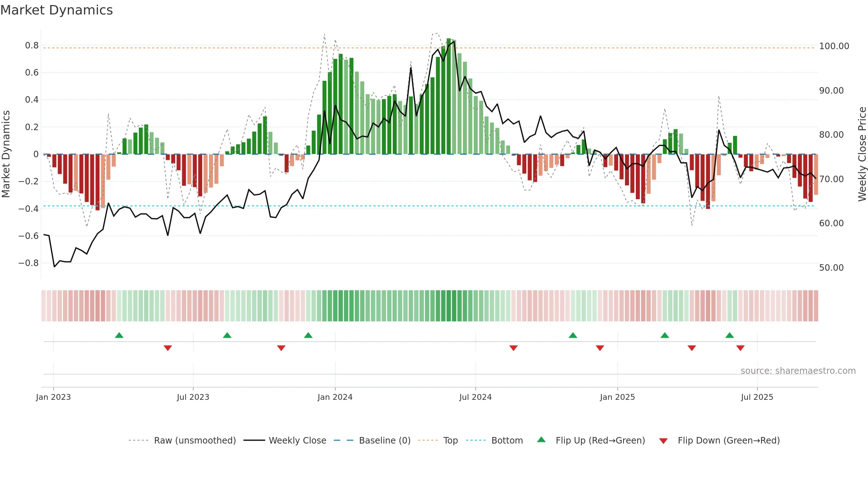The height and width of the screenshot is (488, 868).
Task: Click the Market Dynamics chart title
Action: [56, 10]
